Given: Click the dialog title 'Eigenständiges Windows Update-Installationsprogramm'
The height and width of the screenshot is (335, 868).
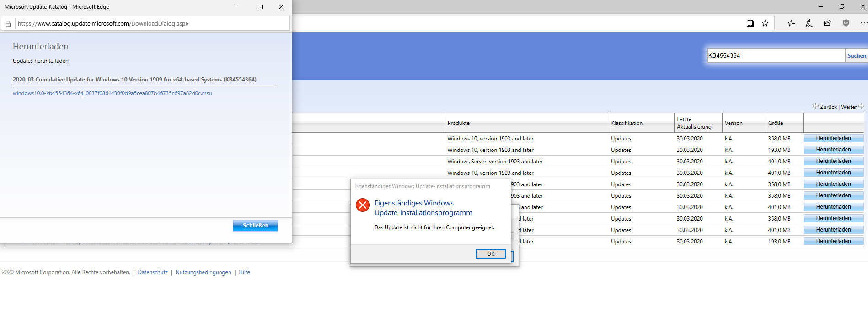Looking at the screenshot, I should pos(422,186).
